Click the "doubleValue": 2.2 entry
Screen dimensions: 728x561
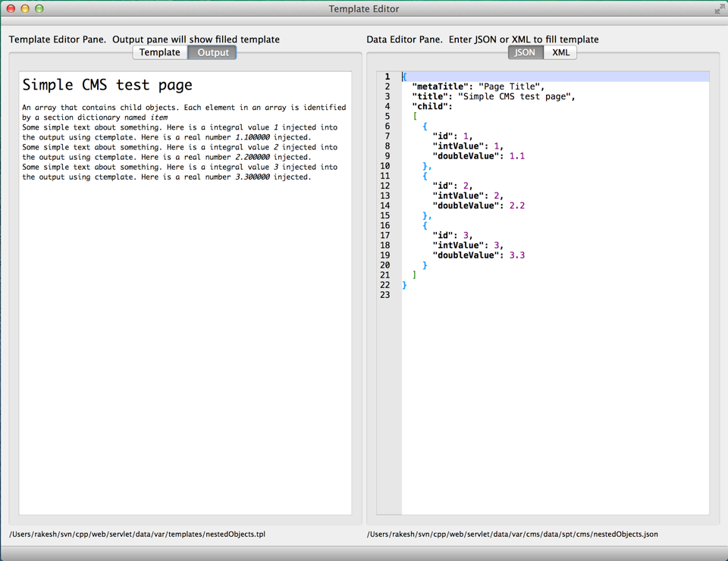coord(479,205)
